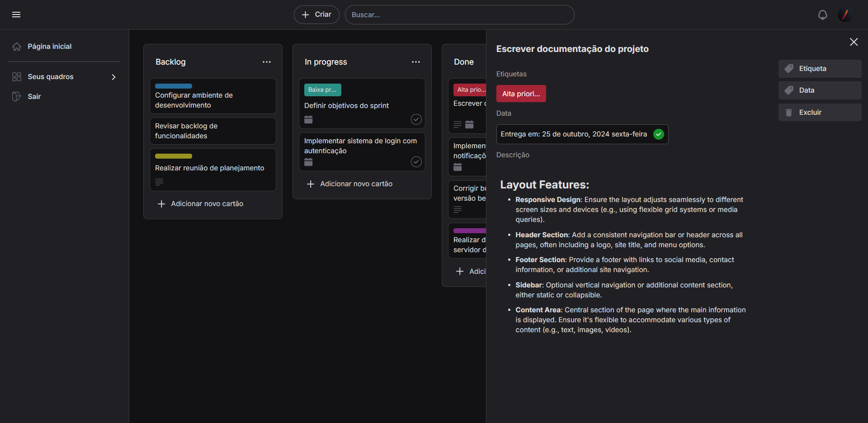Screen dimensions: 868x423
Task: Click calendar icon on Definir objetivos card
Action: 308,119
